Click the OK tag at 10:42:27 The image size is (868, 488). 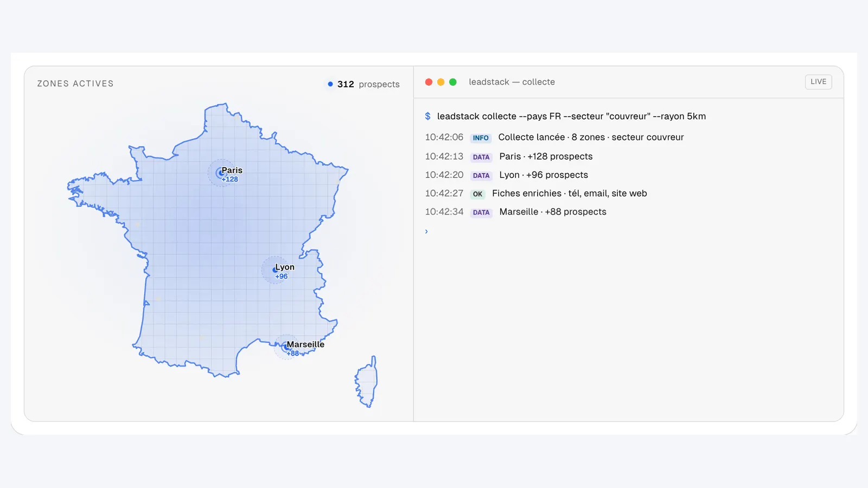click(x=477, y=194)
